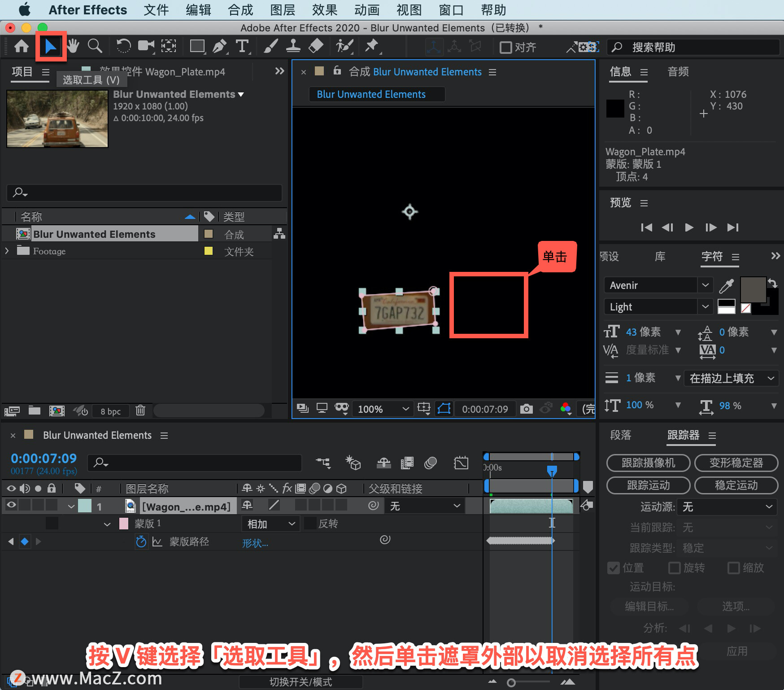
Task: Toggle the 缩放 scale checkbox
Action: click(x=733, y=568)
